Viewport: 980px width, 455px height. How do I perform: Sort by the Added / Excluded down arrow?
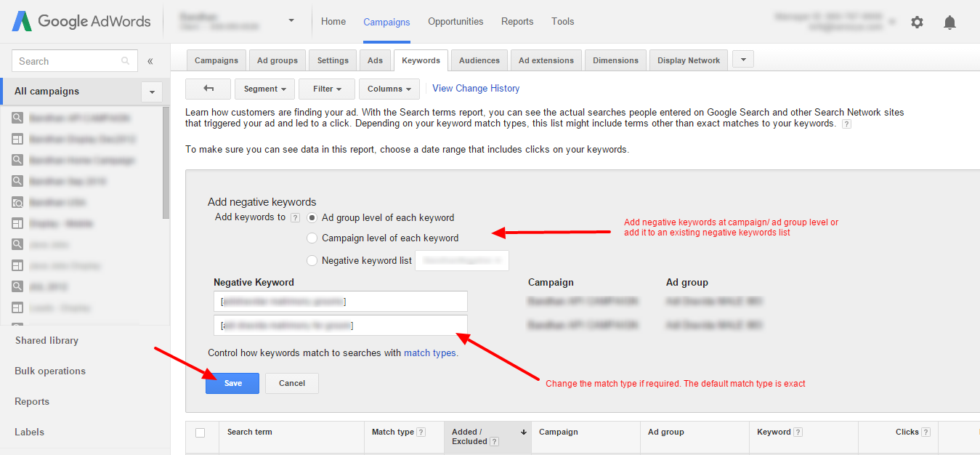(524, 432)
